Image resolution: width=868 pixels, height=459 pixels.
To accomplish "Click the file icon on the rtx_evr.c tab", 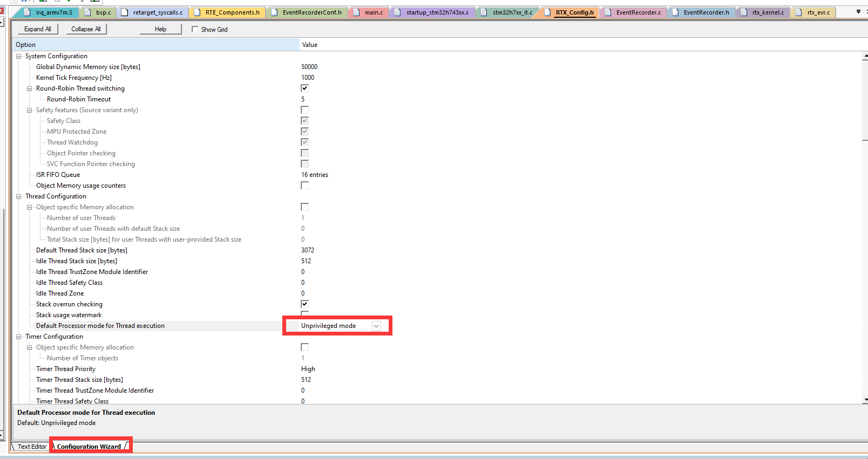I will coord(799,12).
